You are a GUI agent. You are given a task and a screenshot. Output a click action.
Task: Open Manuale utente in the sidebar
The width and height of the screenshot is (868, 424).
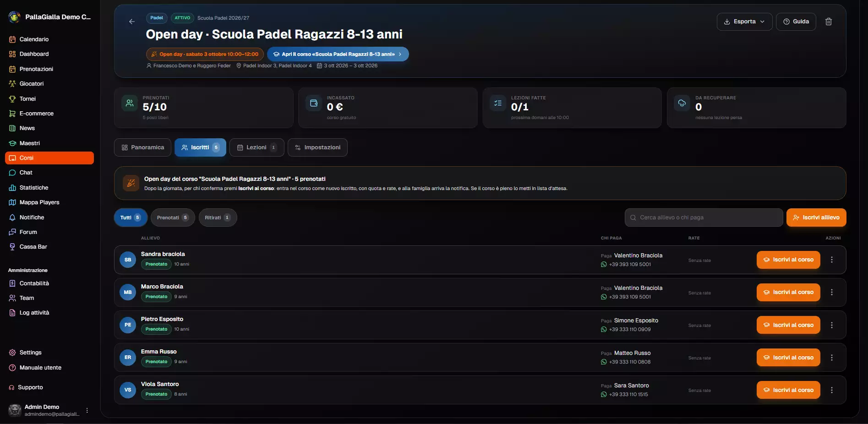point(40,368)
